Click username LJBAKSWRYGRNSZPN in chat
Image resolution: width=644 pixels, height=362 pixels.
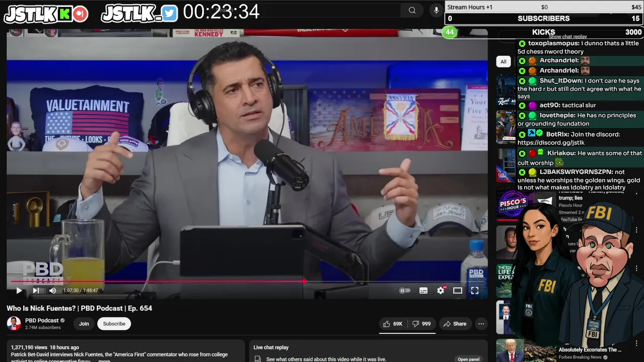(576, 172)
